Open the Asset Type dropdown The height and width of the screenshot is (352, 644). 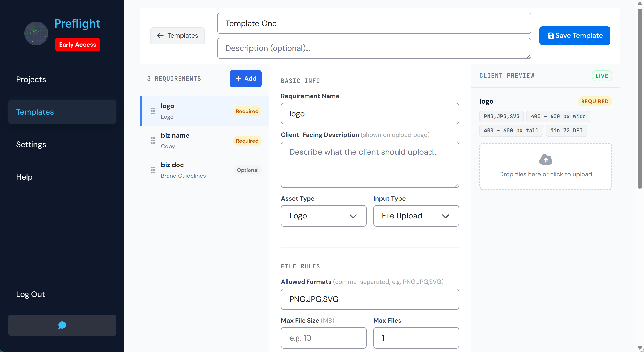(323, 216)
